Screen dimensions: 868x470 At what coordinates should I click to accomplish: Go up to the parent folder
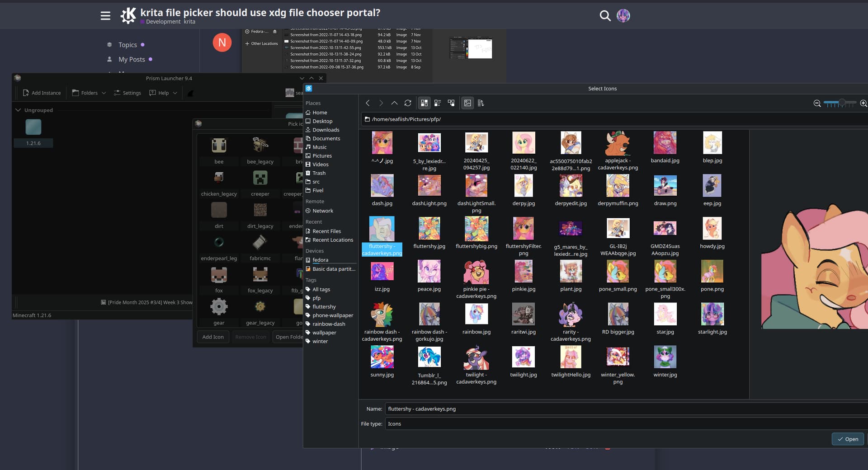coord(394,103)
